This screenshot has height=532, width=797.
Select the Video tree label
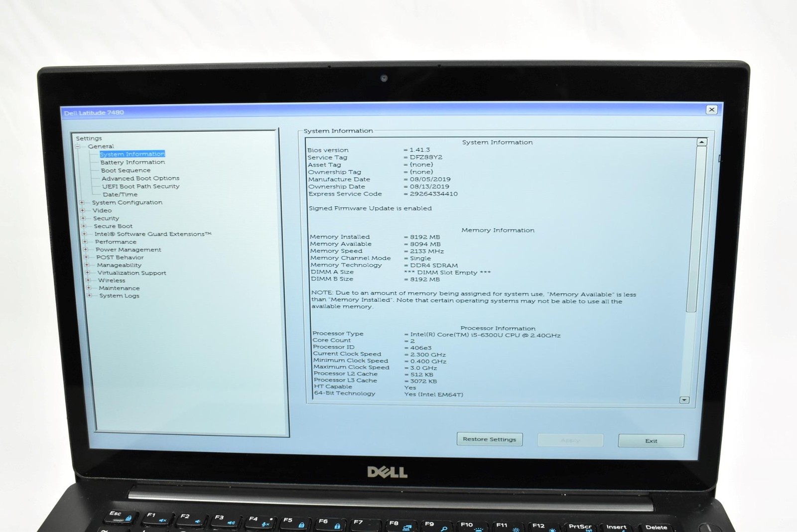102,210
